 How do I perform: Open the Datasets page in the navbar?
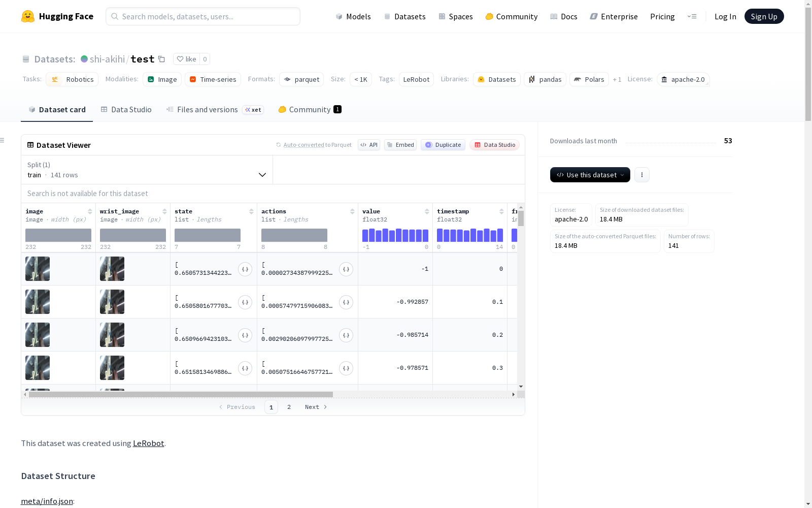(x=404, y=16)
